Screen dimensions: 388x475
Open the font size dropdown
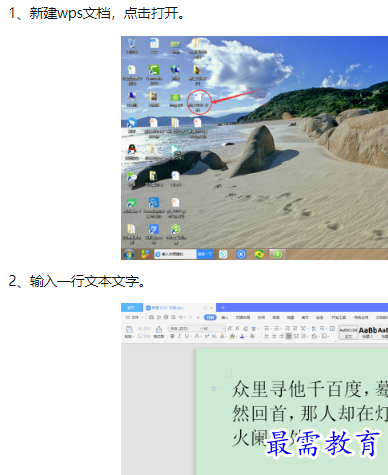(214, 328)
